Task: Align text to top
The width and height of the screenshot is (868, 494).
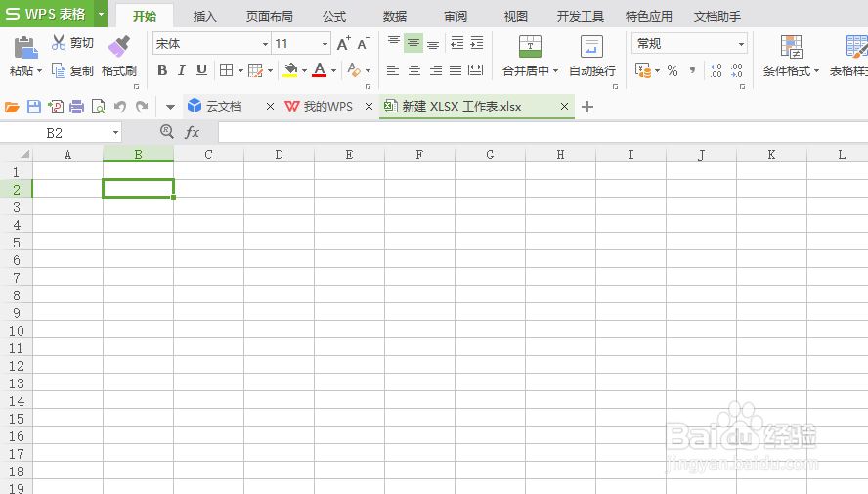Action: click(x=394, y=43)
